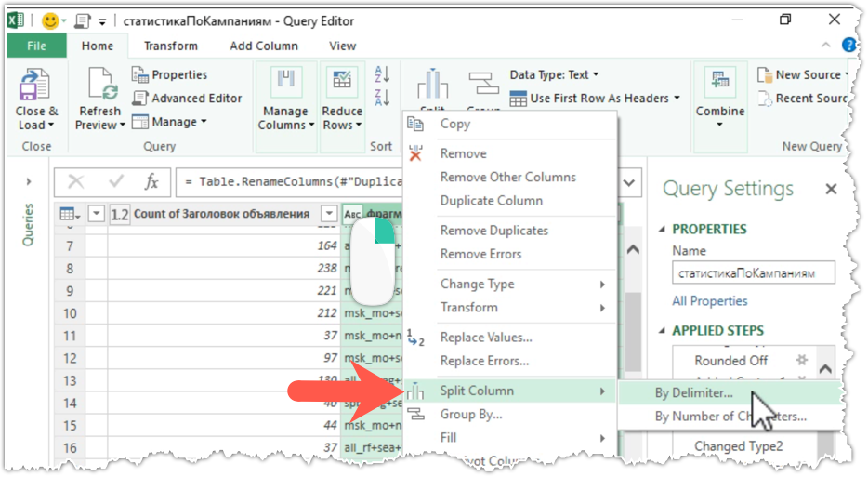Screen dimensions: 868x477
Task: Expand the Queries side pane
Action: (29, 181)
